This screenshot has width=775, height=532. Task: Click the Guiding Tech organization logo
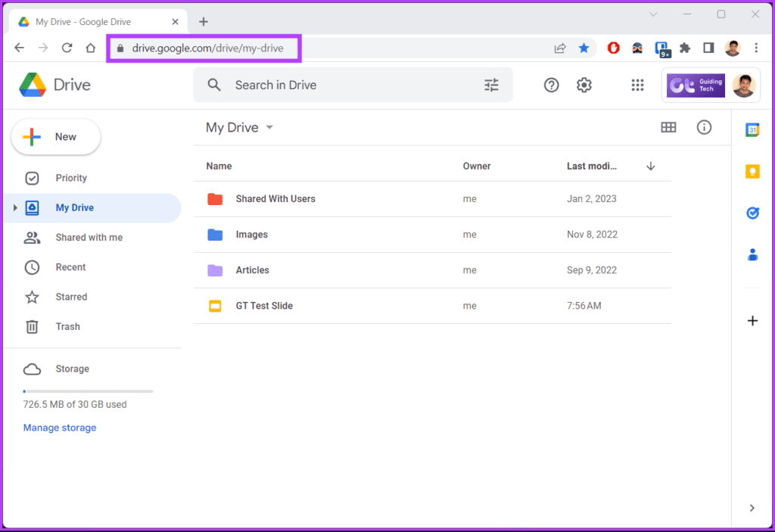coord(696,86)
